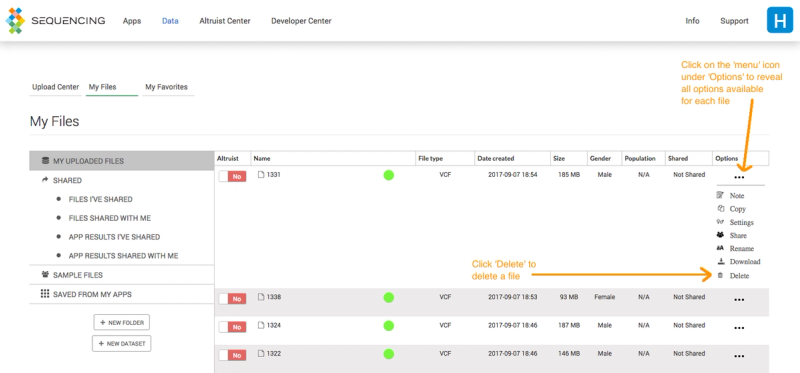Click the Settings icon in options menu
The image size is (800, 373).
pyautogui.click(x=720, y=222)
